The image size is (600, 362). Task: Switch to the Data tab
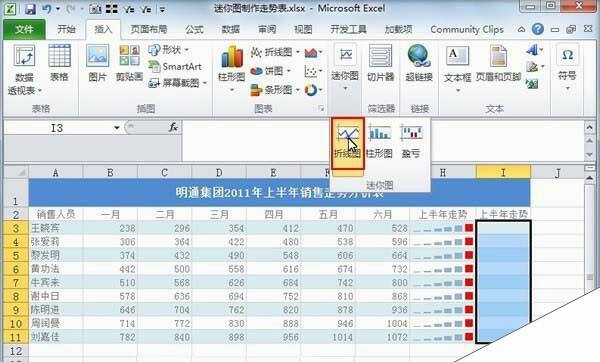[x=231, y=29]
